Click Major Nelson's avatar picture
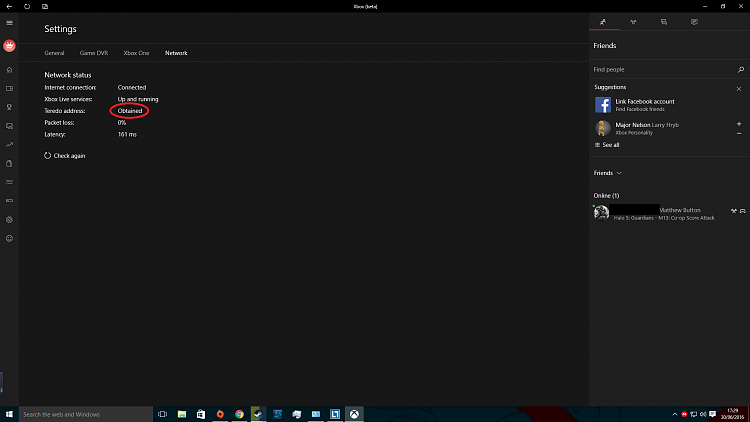The width and height of the screenshot is (750, 422). pyautogui.click(x=603, y=128)
